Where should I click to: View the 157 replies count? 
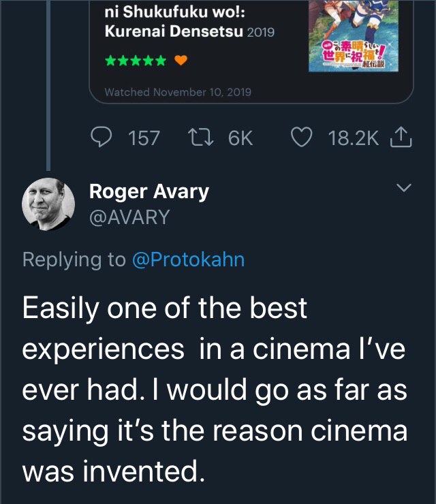point(144,138)
